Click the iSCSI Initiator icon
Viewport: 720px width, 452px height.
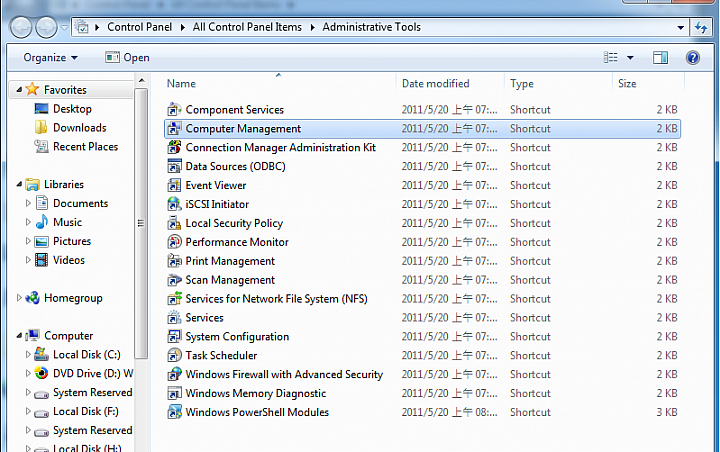(x=174, y=204)
